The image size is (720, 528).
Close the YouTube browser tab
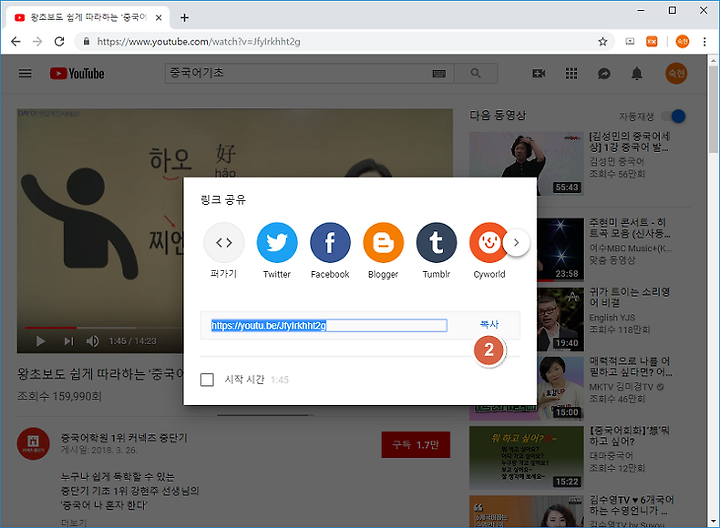(158, 17)
